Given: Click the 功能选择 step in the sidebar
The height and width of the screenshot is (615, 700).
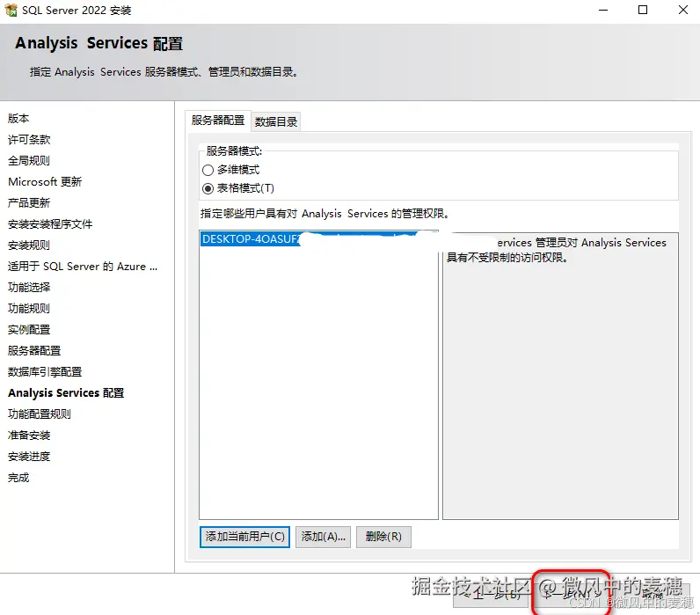Looking at the screenshot, I should pos(30,288).
